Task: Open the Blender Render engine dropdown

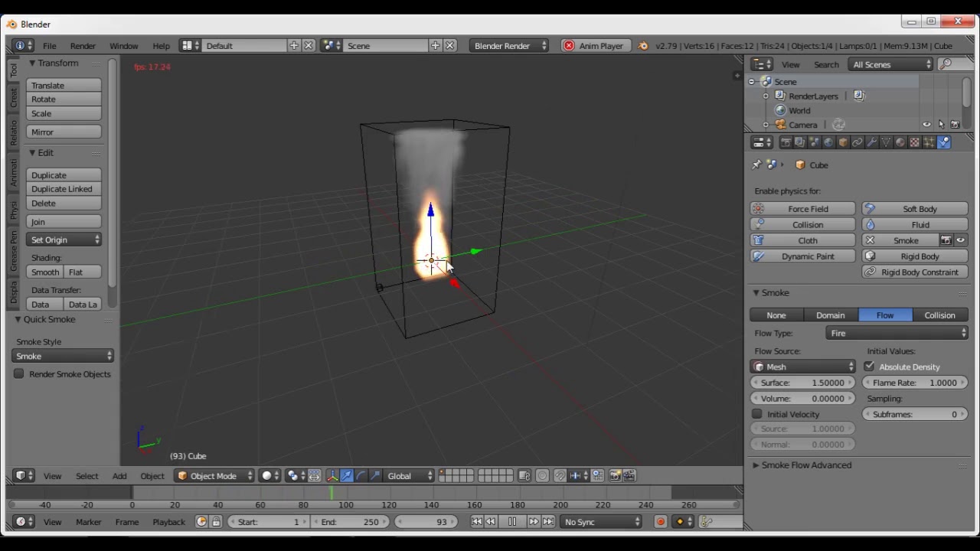Action: coord(509,46)
